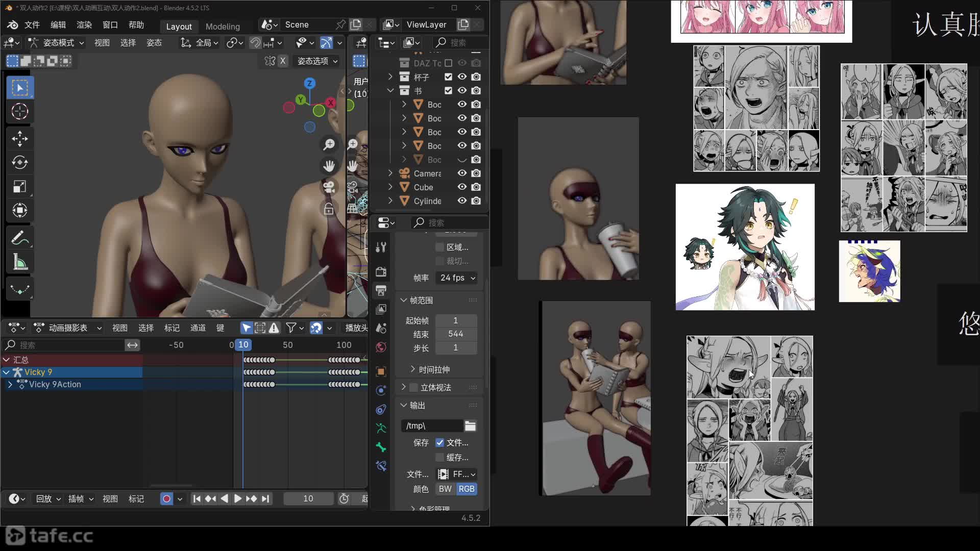Screen dimensions: 980x551
Task: Click the 结束 frame 544 field
Action: point(455,334)
